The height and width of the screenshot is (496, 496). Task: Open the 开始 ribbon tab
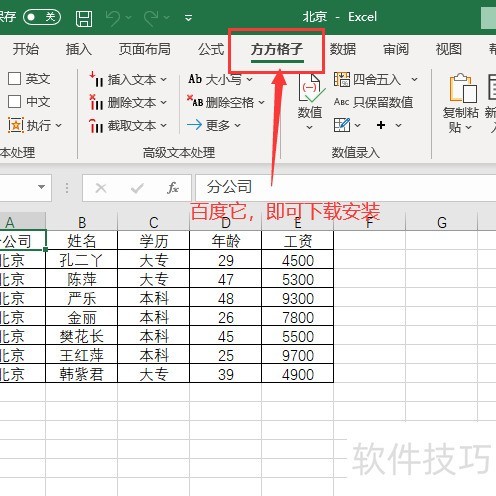pyautogui.click(x=26, y=49)
